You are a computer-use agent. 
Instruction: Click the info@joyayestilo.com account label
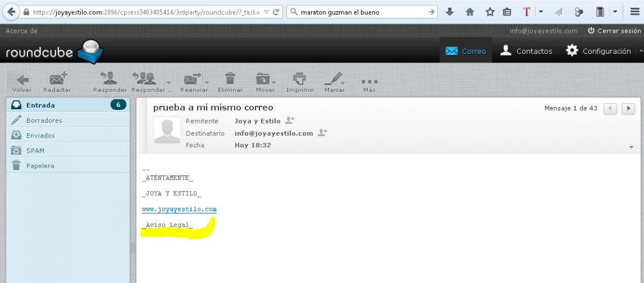point(543,31)
